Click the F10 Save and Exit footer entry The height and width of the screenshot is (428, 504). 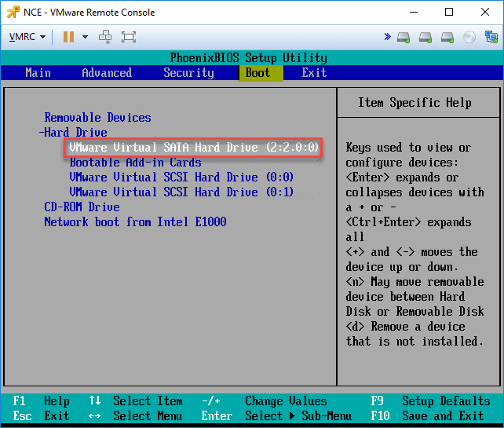tap(428, 416)
